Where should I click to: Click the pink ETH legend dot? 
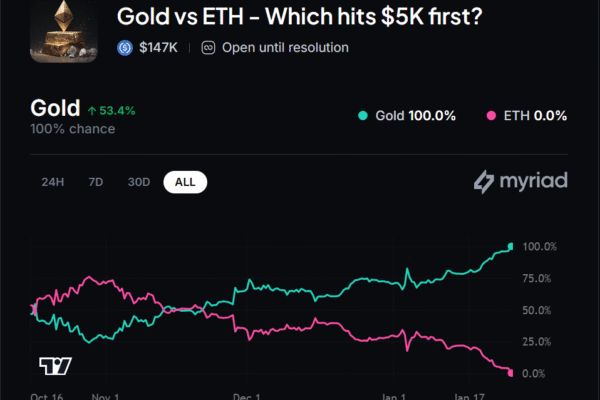coord(492,116)
